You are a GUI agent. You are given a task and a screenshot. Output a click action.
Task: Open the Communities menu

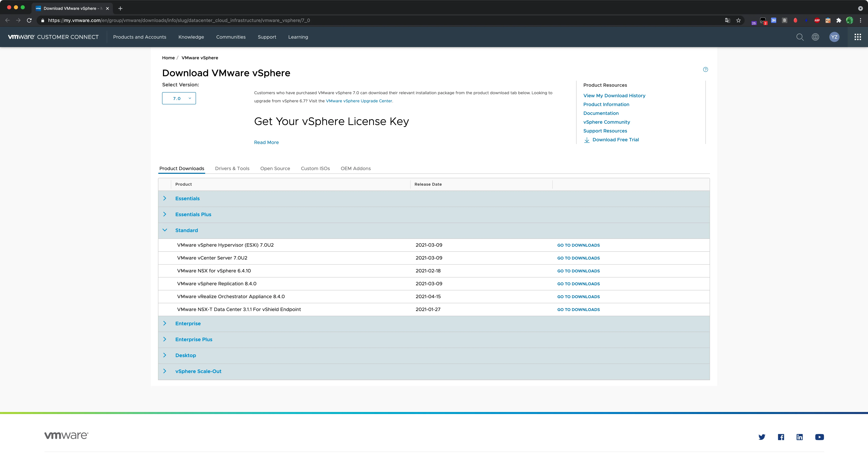(x=231, y=37)
